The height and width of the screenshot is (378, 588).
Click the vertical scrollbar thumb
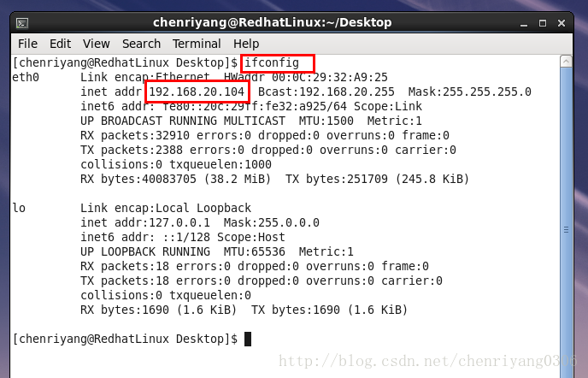coord(566,223)
